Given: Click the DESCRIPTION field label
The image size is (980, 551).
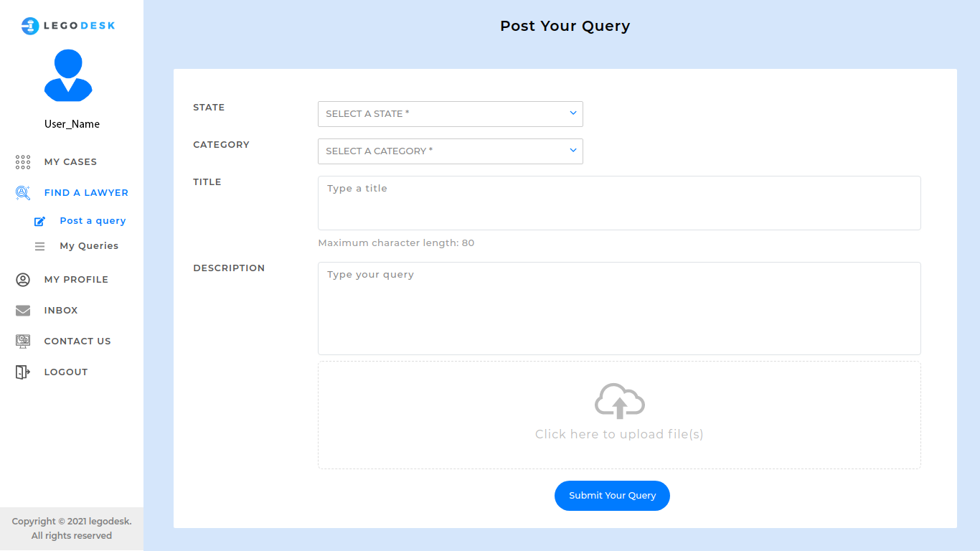Looking at the screenshot, I should pos(229,268).
